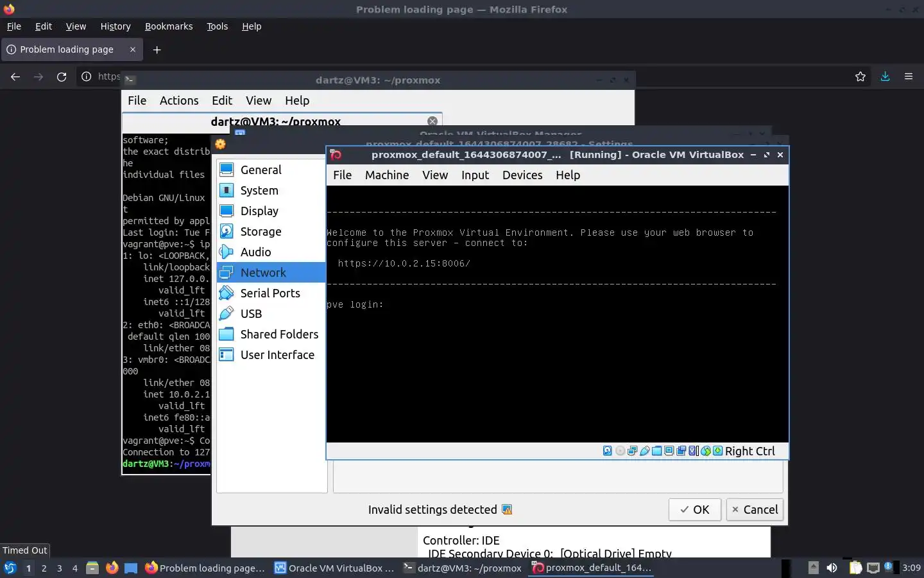Image resolution: width=924 pixels, height=578 pixels.
Task: Click the keyboard capture green arrow icon
Action: click(717, 451)
